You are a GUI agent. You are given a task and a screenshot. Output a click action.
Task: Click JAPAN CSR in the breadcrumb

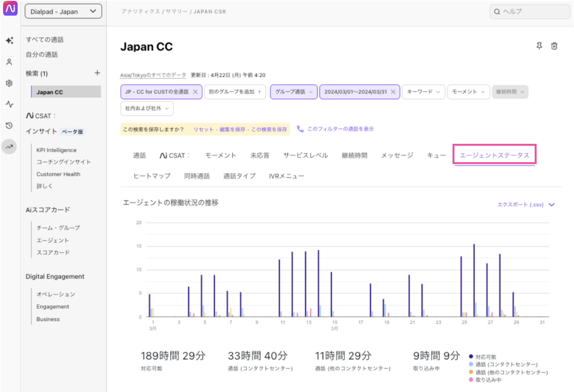click(210, 12)
